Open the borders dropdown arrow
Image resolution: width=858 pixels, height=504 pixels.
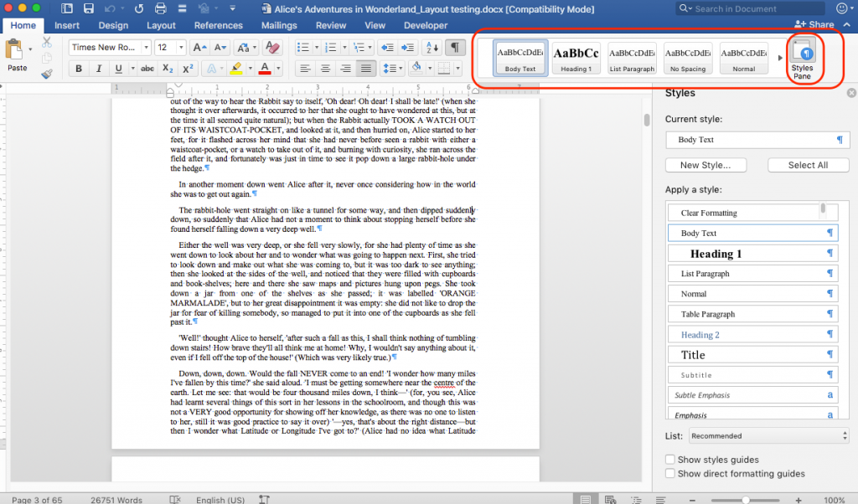[x=457, y=69]
